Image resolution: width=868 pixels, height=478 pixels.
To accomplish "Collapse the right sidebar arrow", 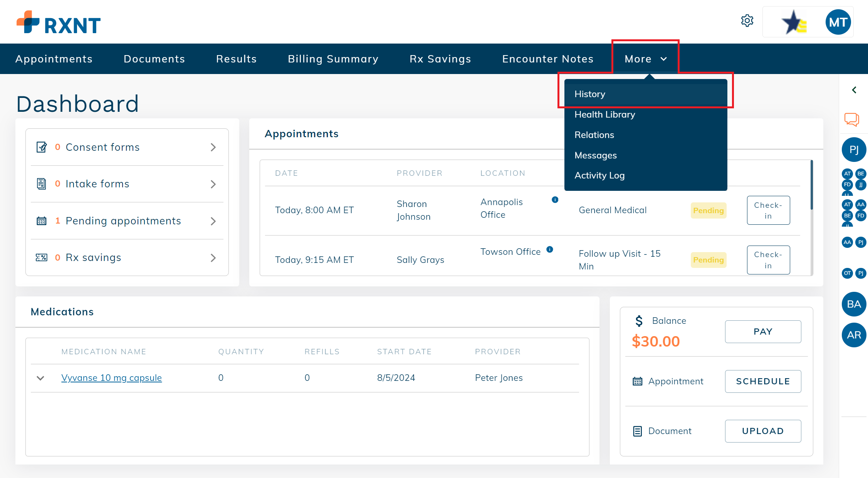I will pos(854,90).
